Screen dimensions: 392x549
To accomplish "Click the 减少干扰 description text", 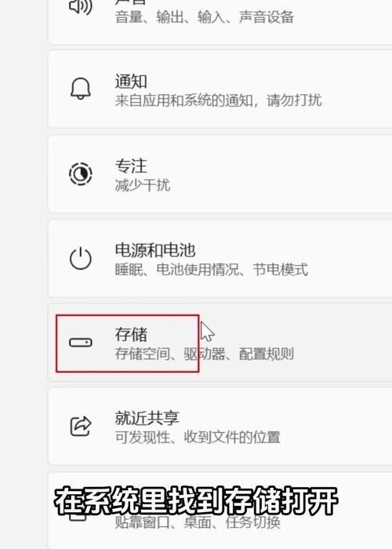I will pyautogui.click(x=143, y=185).
